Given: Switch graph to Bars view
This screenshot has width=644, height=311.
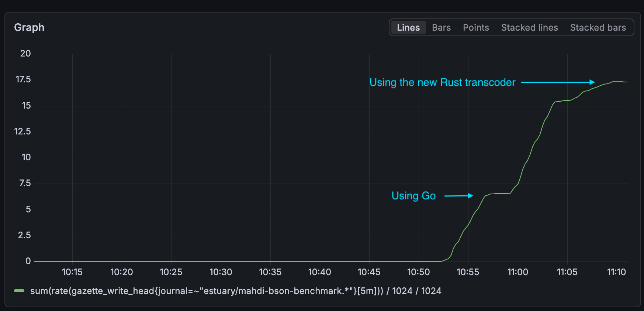Looking at the screenshot, I should (x=441, y=28).
